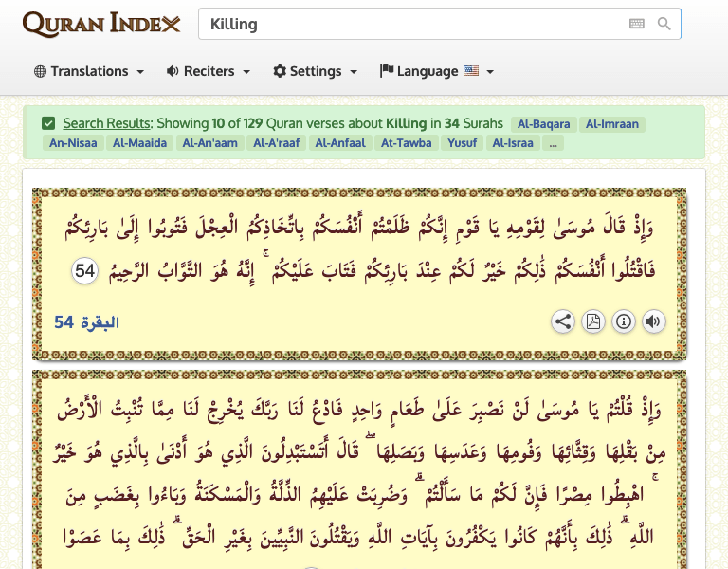The width and height of the screenshot is (728, 569).
Task: Show more surahs with the ellipsis tag
Action: point(554,143)
